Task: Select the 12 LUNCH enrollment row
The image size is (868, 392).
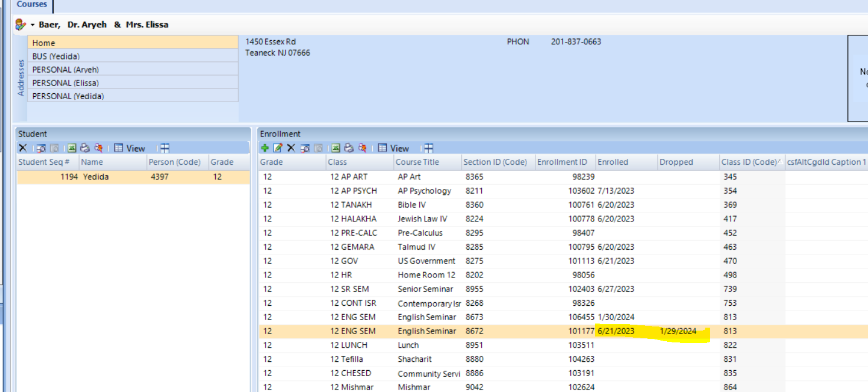Action: 563,345
